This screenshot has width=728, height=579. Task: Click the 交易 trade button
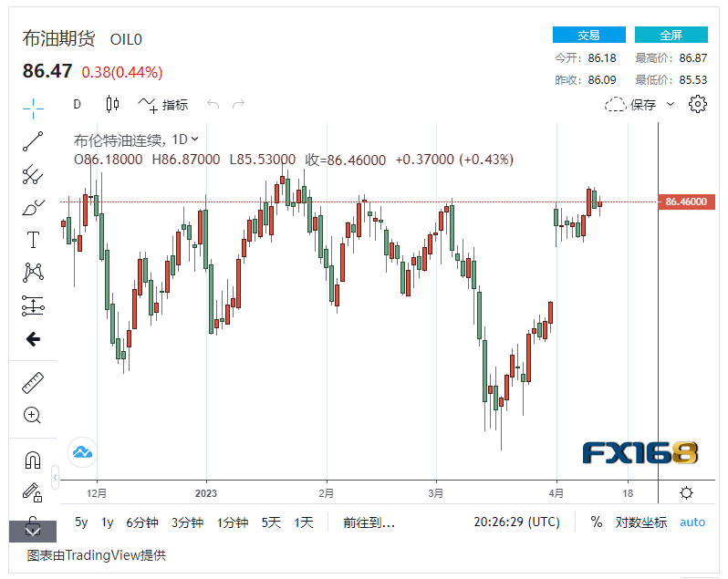click(x=589, y=35)
